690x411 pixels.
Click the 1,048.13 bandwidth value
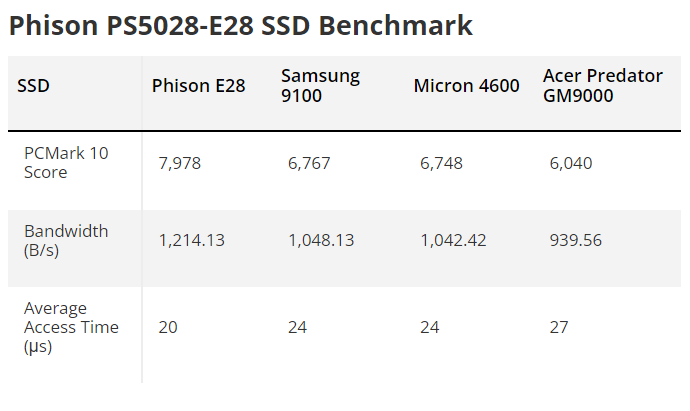tap(321, 240)
